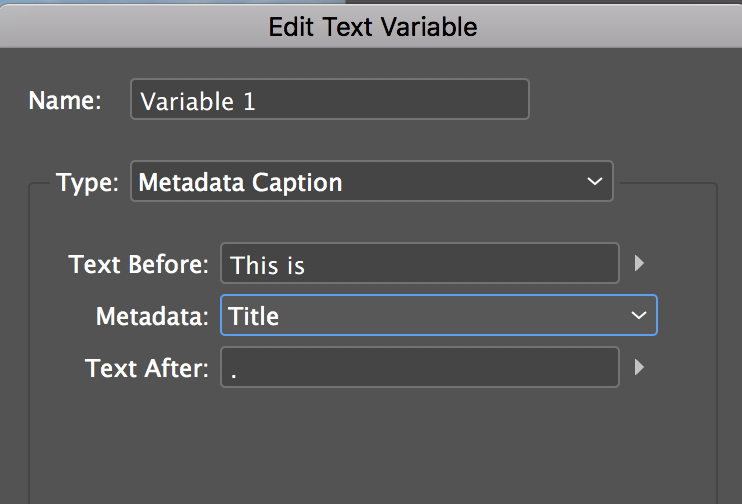Click the "Name:" label
The image size is (742, 504).
65,101
